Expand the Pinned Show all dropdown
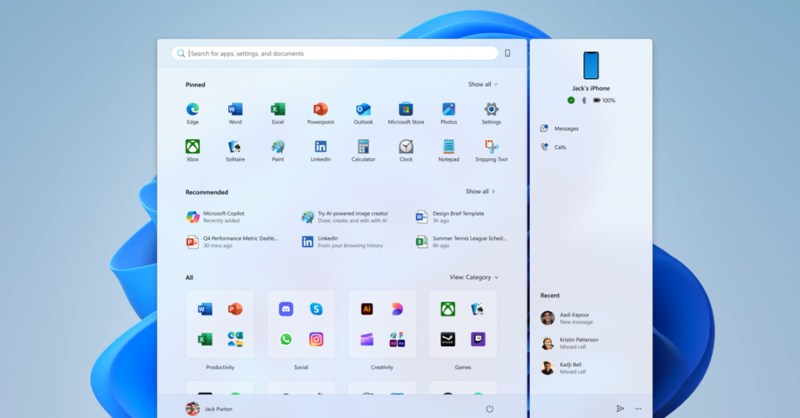This screenshot has height=418, width=800. [483, 84]
